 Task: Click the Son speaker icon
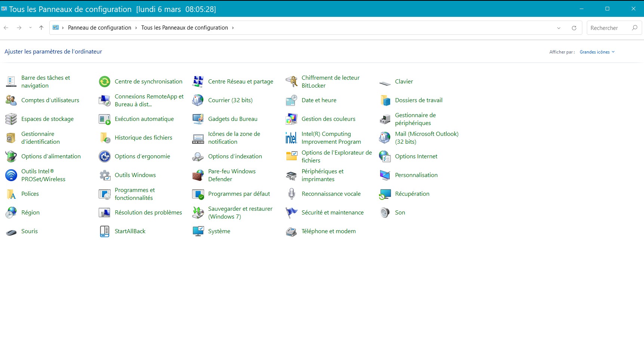[385, 213]
